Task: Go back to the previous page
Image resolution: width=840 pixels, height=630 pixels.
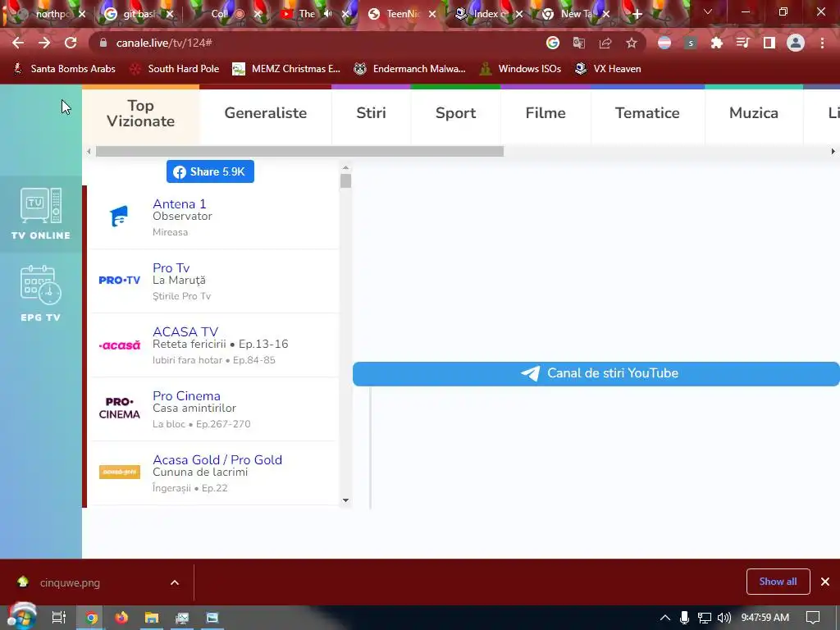Action: (x=18, y=43)
